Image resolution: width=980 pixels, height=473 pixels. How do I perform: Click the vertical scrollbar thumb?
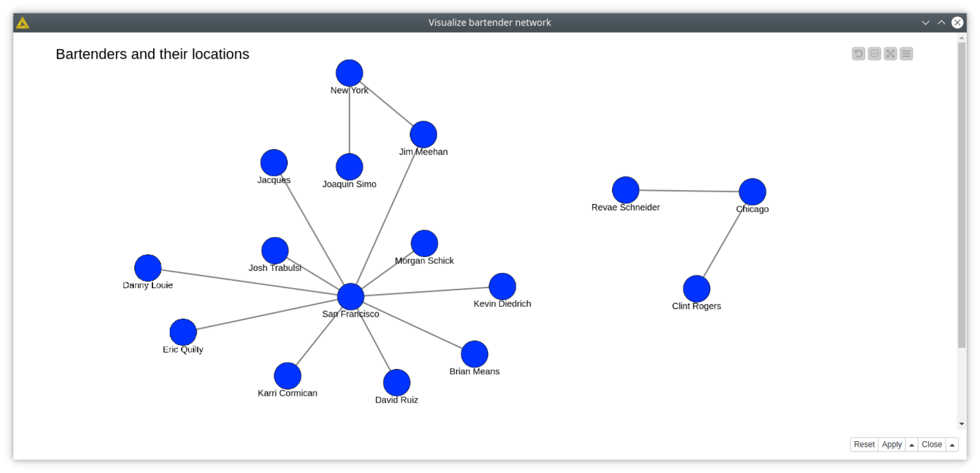pos(961,195)
